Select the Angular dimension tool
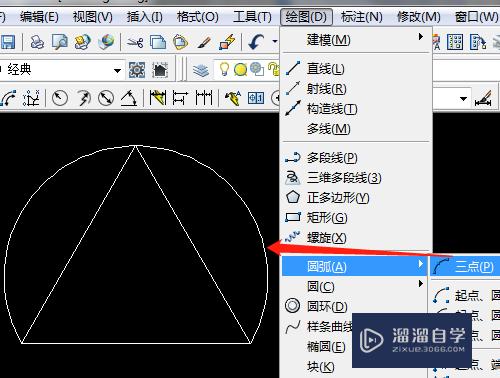This screenshot has height=378, width=500. coord(129,98)
